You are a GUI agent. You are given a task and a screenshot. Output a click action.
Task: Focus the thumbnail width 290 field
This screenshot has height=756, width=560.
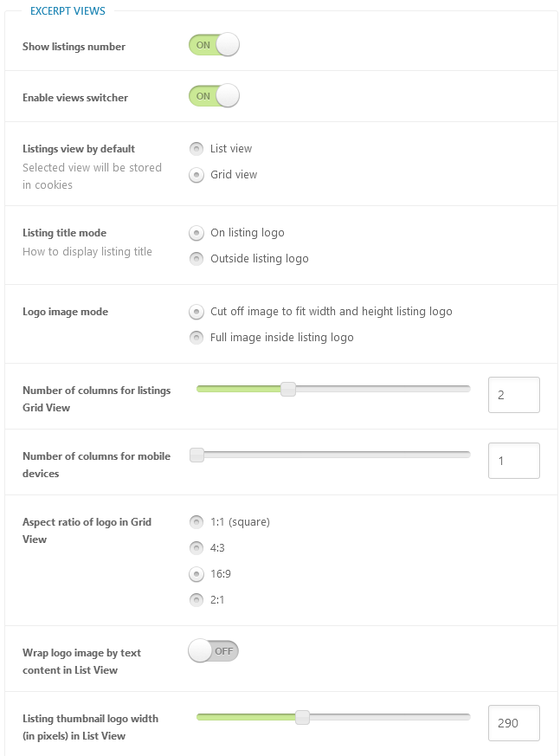[x=514, y=723]
